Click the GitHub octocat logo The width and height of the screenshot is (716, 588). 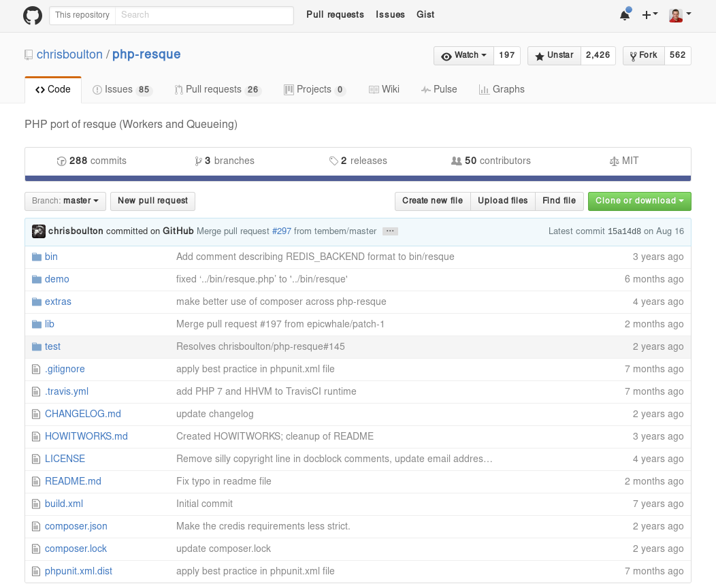(33, 16)
